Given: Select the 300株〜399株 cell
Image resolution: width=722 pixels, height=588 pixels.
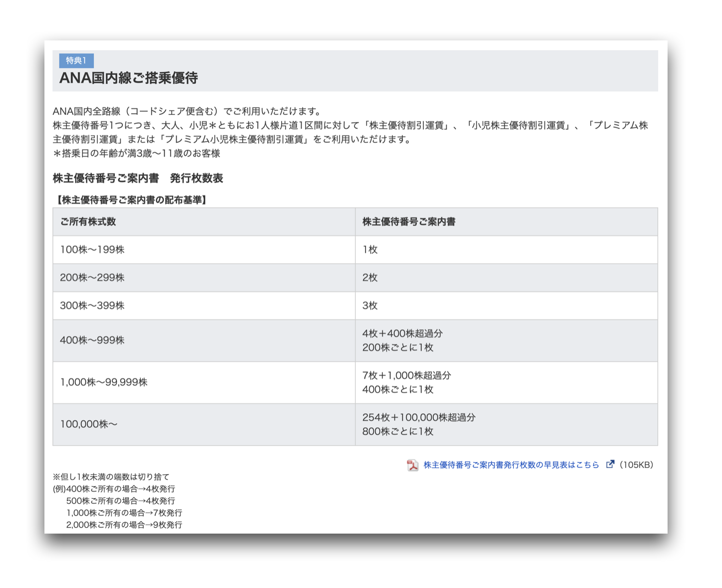Looking at the screenshot, I should 204,305.
